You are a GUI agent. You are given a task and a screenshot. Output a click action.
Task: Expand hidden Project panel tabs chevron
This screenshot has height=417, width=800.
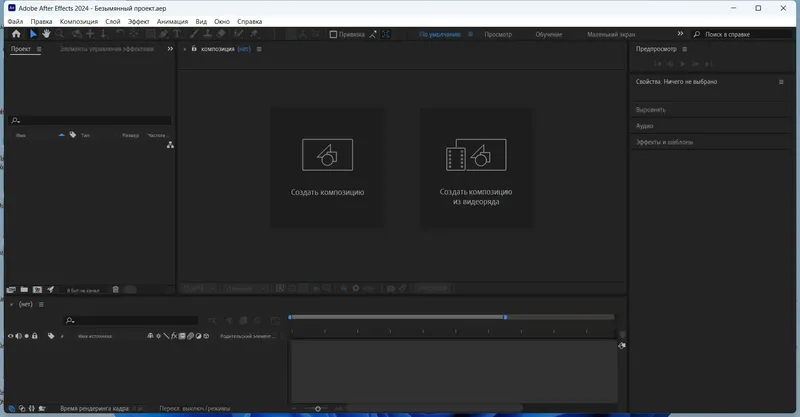pyautogui.click(x=170, y=49)
